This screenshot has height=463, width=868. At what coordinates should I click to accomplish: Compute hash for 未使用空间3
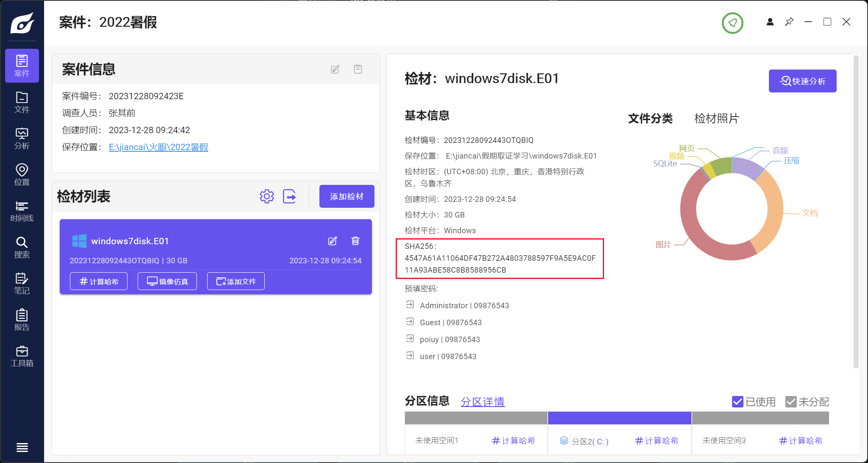(801, 441)
